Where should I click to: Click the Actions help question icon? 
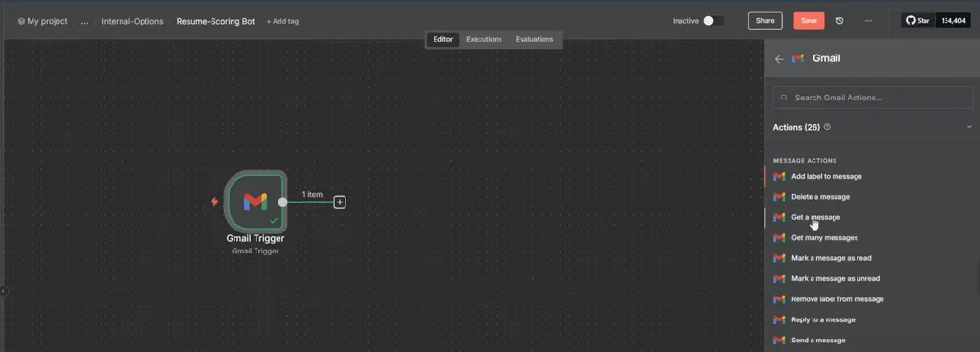[x=827, y=126]
